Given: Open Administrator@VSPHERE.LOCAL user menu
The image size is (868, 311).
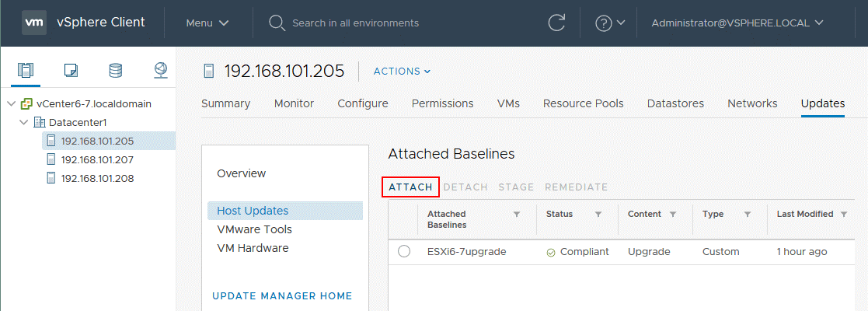Looking at the screenshot, I should coord(737,23).
